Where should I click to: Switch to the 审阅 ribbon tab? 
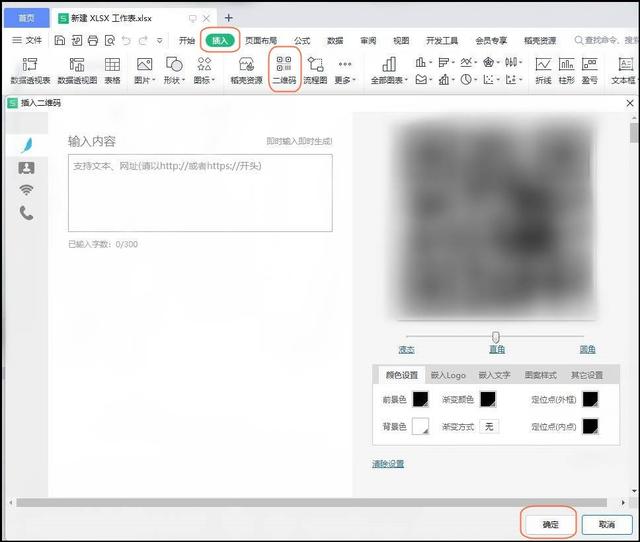(368, 40)
